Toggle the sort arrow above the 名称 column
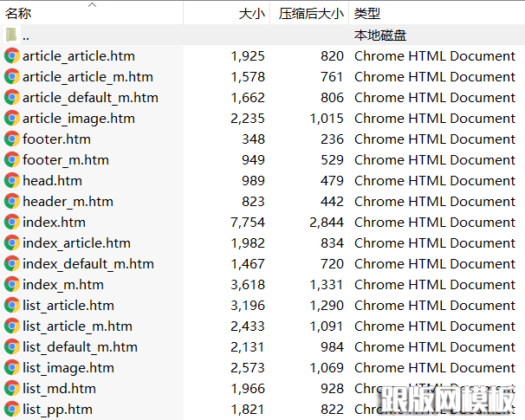525x420 pixels. pos(93,4)
